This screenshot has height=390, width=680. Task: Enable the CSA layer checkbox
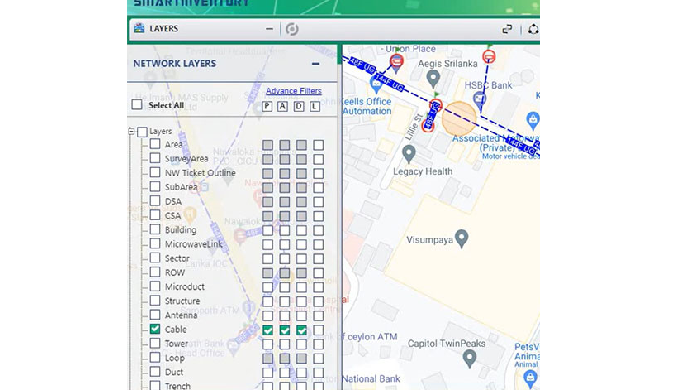tap(155, 215)
